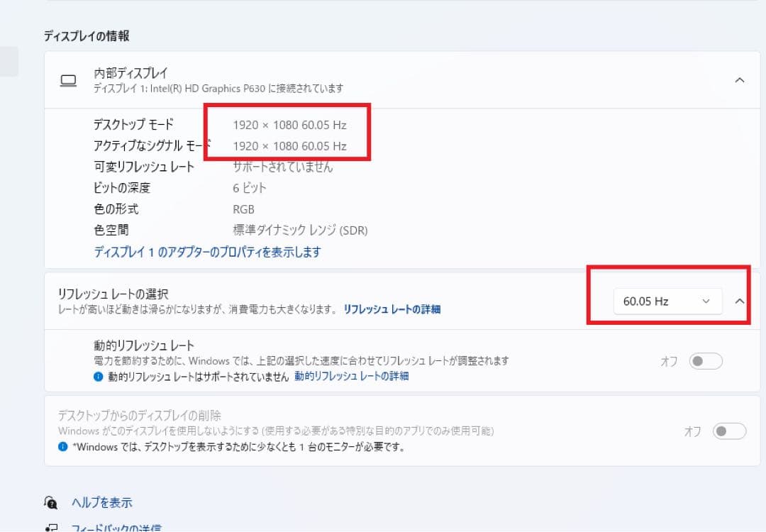Click the オフ label beside the dynamic refresh toggle

[x=667, y=361]
